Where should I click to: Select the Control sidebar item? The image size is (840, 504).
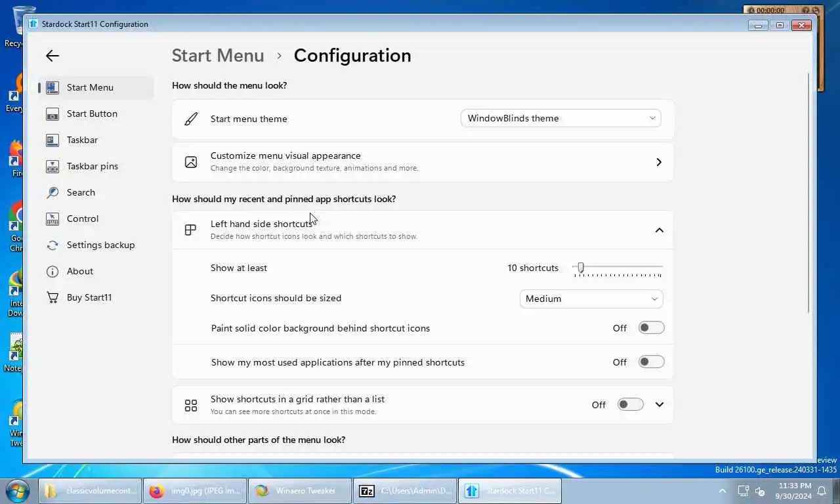coord(96,219)
